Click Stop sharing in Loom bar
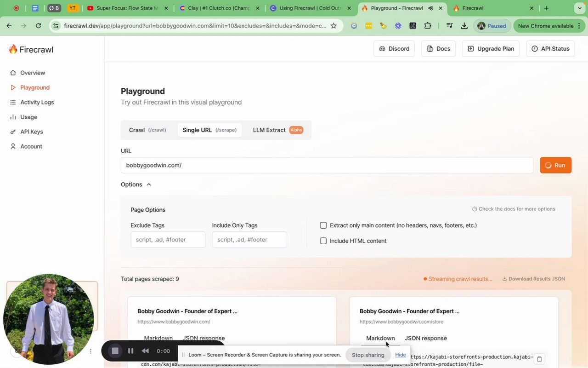 [368, 355]
